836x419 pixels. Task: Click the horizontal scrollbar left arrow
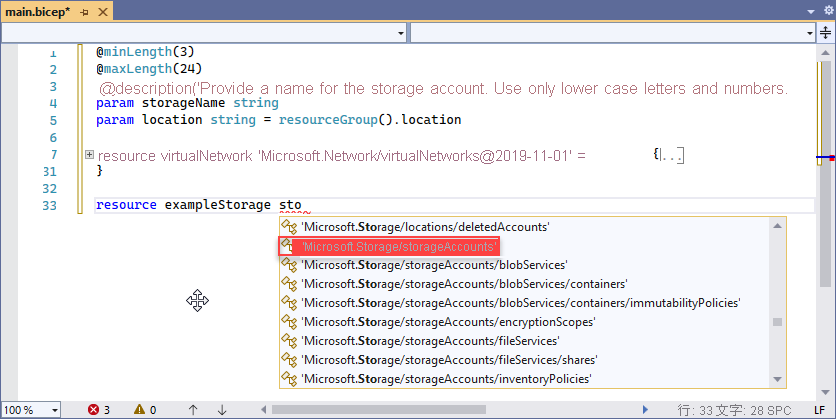pos(263,409)
